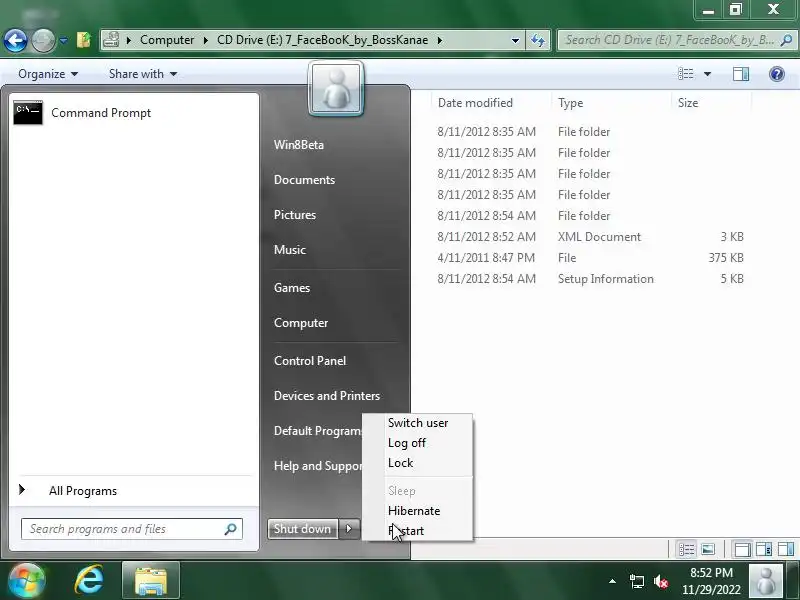
Task: Open the address bar history dropdown
Action: click(x=515, y=40)
